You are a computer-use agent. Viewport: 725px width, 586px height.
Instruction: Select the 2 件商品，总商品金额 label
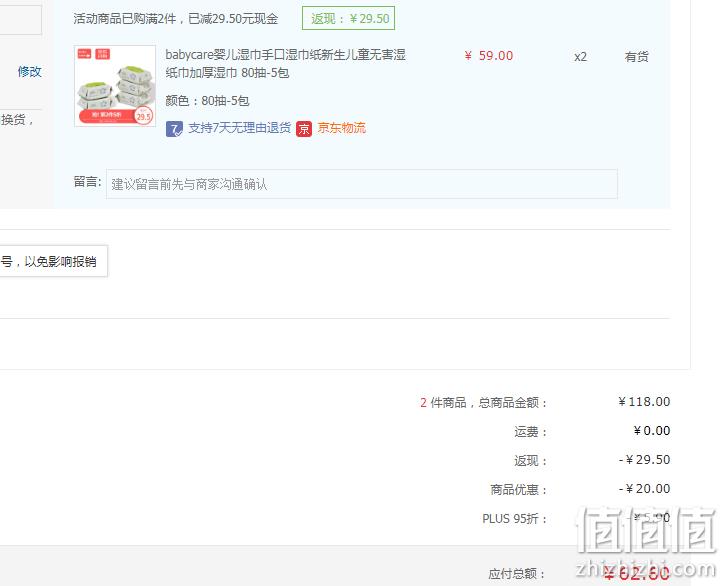[x=484, y=403]
